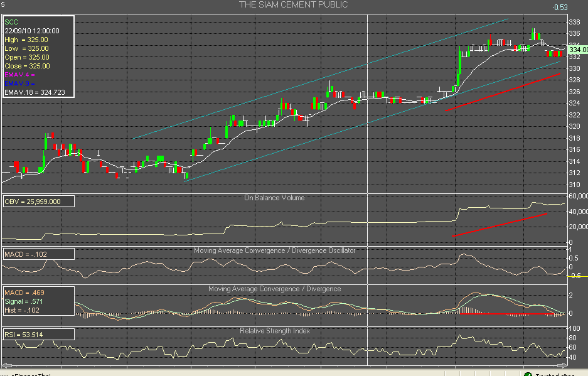Select the magenta EMAV.4 entry
The width and height of the screenshot is (588, 376).
(19, 75)
